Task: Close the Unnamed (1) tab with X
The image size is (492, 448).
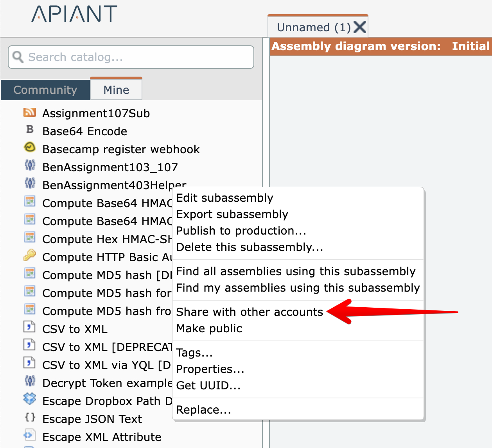Action: point(359,27)
